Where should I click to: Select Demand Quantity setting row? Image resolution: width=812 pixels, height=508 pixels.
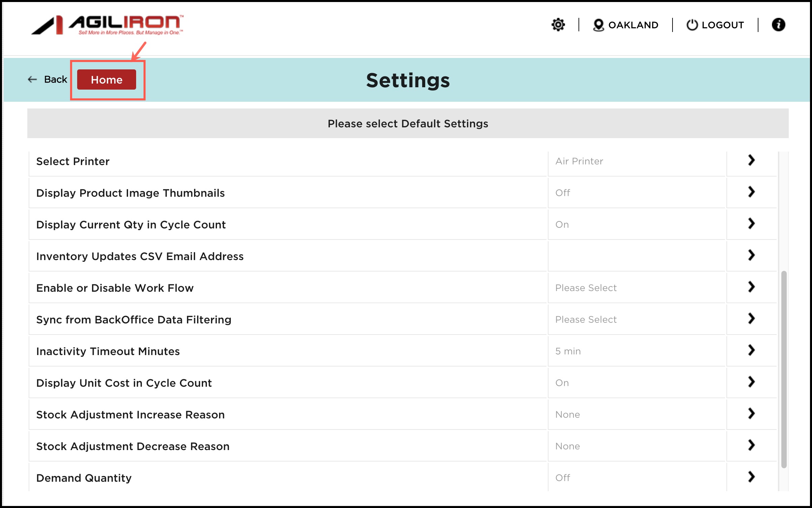point(84,478)
